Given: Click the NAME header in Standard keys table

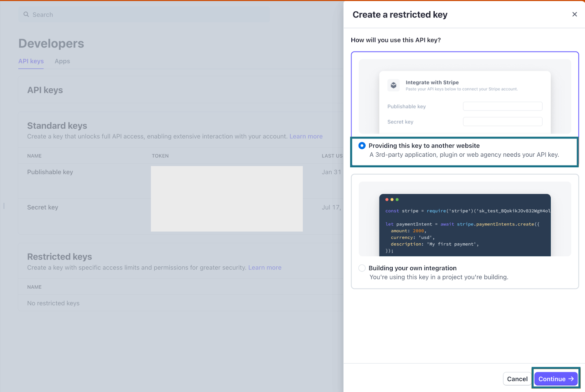Looking at the screenshot, I should click(34, 156).
